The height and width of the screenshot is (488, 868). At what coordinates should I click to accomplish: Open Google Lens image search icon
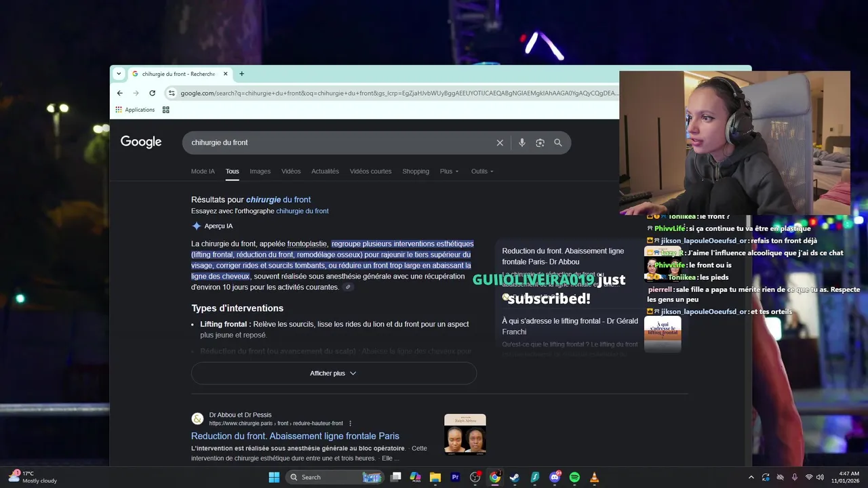(540, 142)
